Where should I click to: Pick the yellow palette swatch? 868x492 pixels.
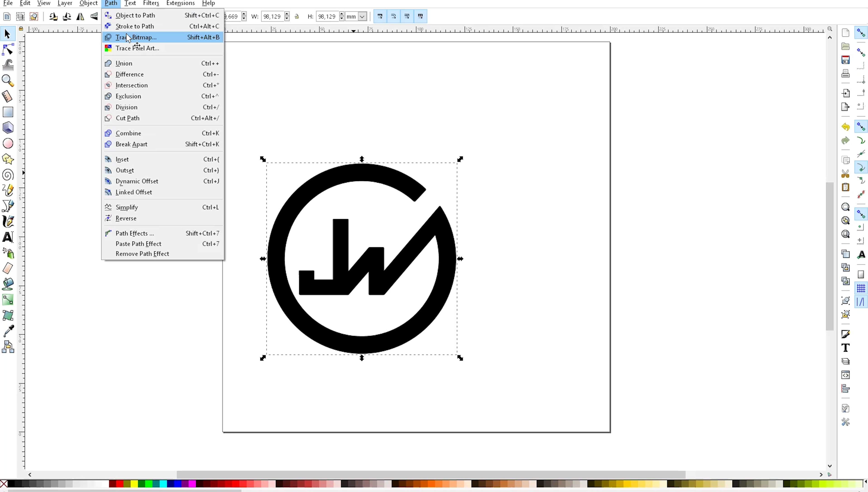point(134,484)
